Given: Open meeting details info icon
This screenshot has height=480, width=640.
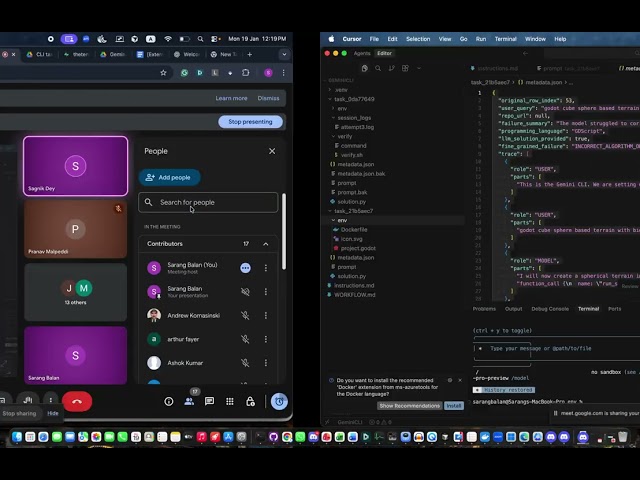Looking at the screenshot, I should [168, 401].
